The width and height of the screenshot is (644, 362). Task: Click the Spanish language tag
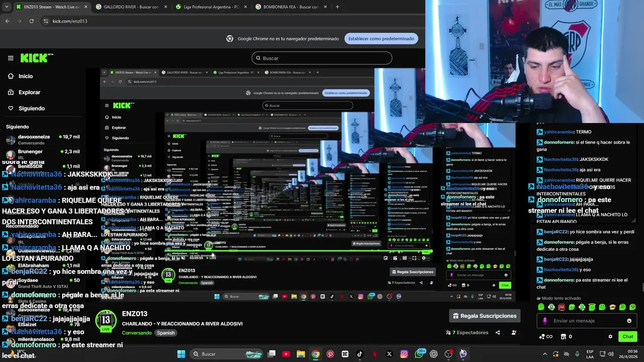coord(166,333)
